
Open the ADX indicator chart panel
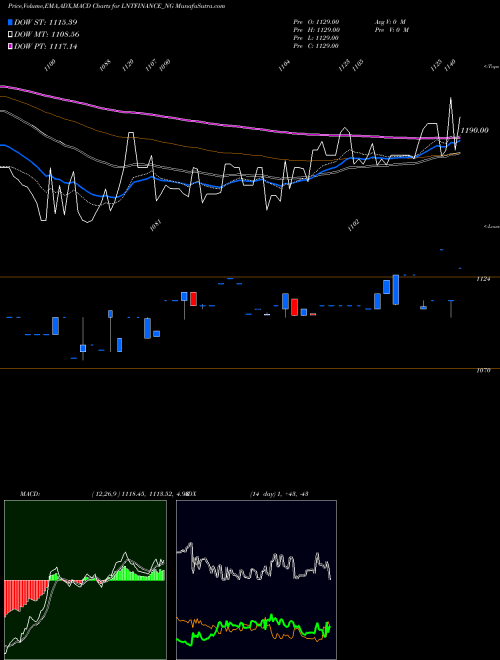click(256, 580)
